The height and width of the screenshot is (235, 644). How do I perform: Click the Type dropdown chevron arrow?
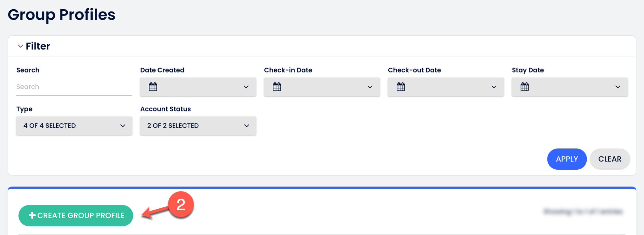(x=123, y=126)
